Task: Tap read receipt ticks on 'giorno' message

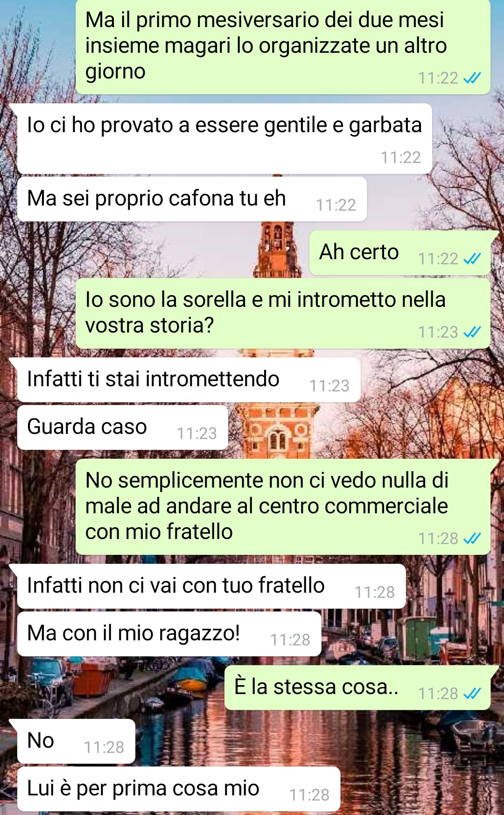Action: (472, 78)
